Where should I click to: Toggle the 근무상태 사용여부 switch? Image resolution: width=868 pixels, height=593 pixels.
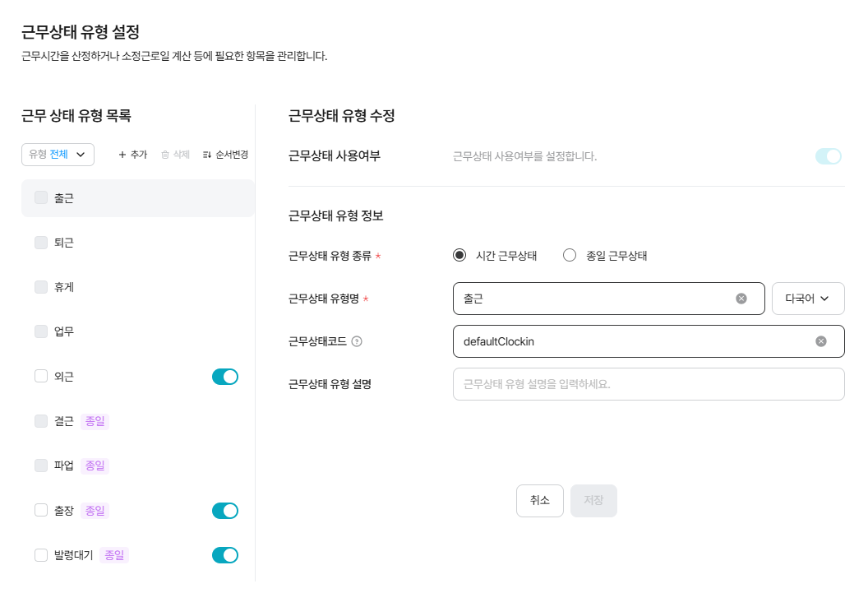[x=829, y=156]
